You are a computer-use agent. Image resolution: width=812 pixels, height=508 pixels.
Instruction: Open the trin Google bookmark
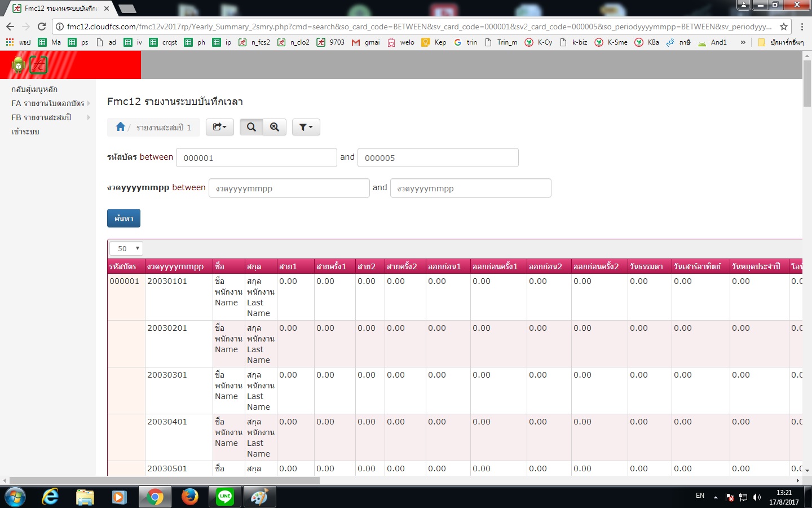[466, 42]
